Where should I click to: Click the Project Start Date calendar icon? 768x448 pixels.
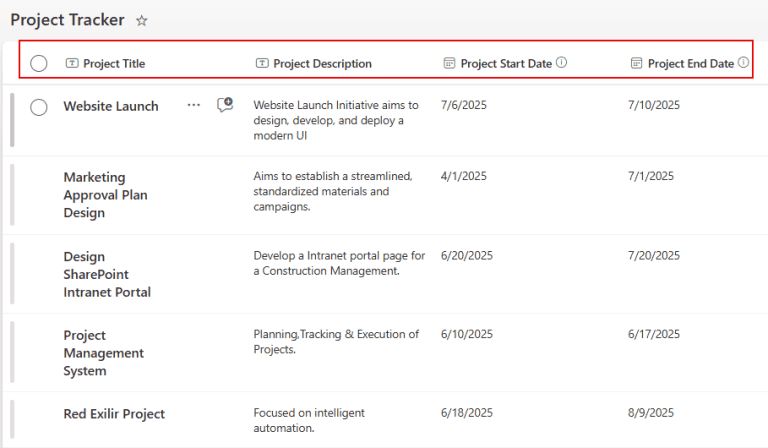[449, 63]
